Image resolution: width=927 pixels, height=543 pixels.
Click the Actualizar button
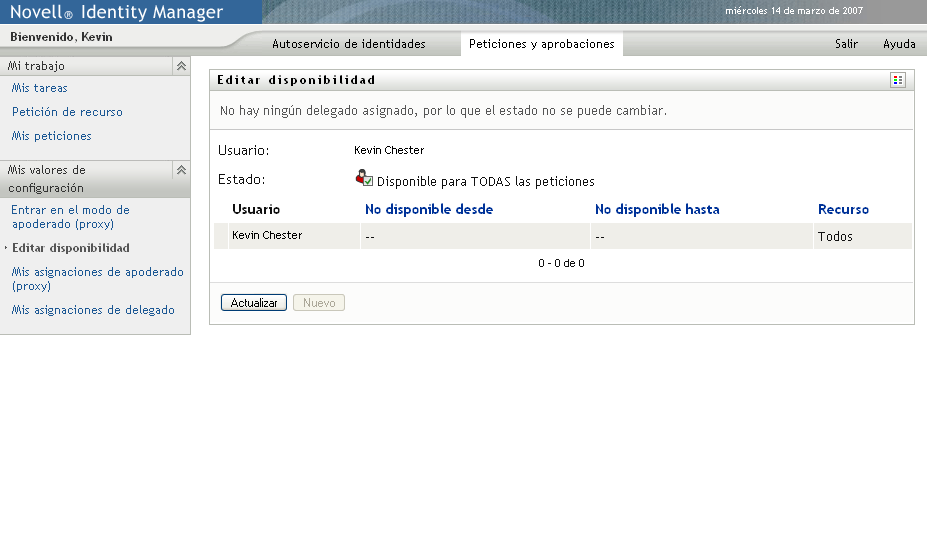254,303
